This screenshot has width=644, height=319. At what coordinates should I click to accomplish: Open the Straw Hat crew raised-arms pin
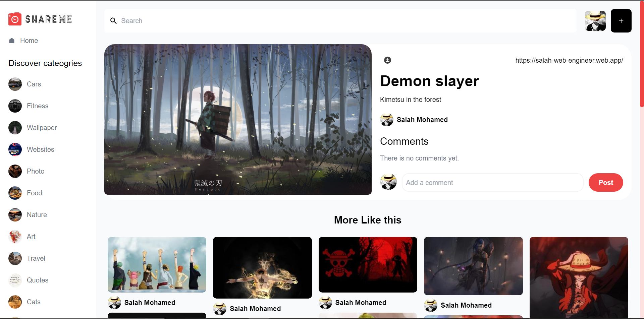click(x=157, y=265)
